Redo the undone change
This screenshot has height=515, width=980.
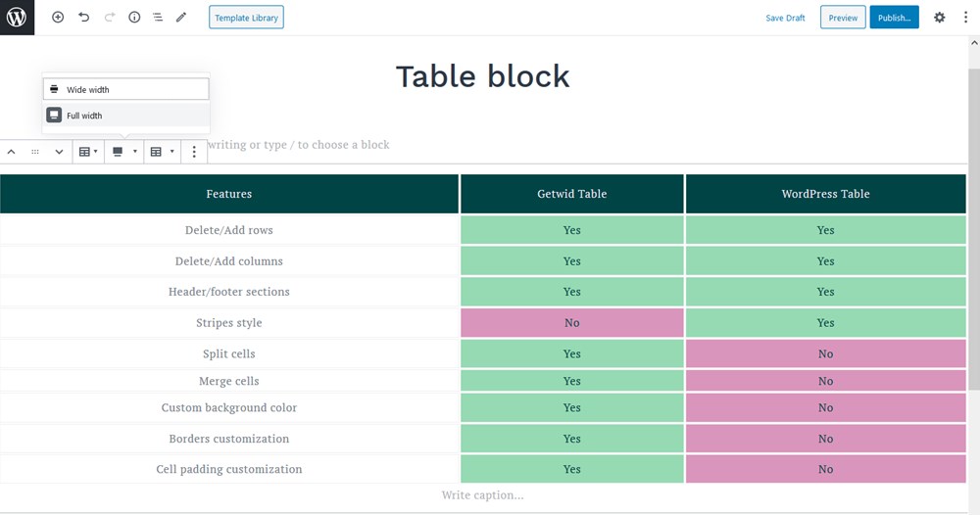(110, 18)
